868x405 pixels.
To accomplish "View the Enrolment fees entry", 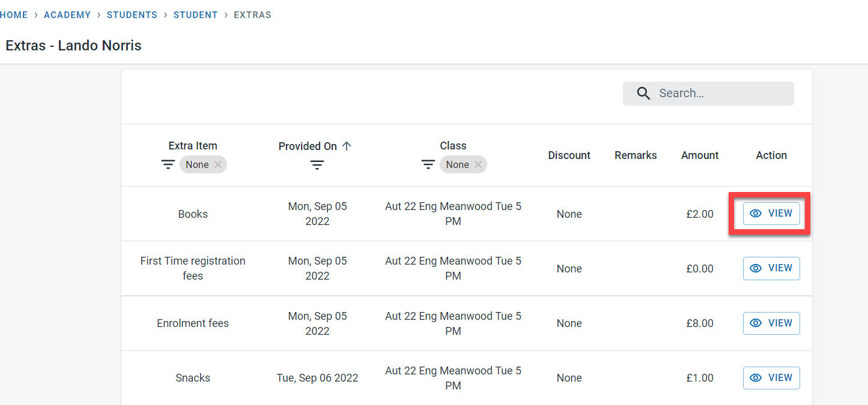I will point(771,323).
